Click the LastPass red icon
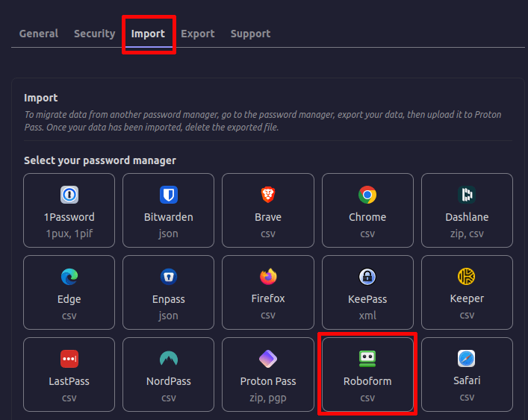Image resolution: width=528 pixels, height=420 pixels. (x=69, y=359)
